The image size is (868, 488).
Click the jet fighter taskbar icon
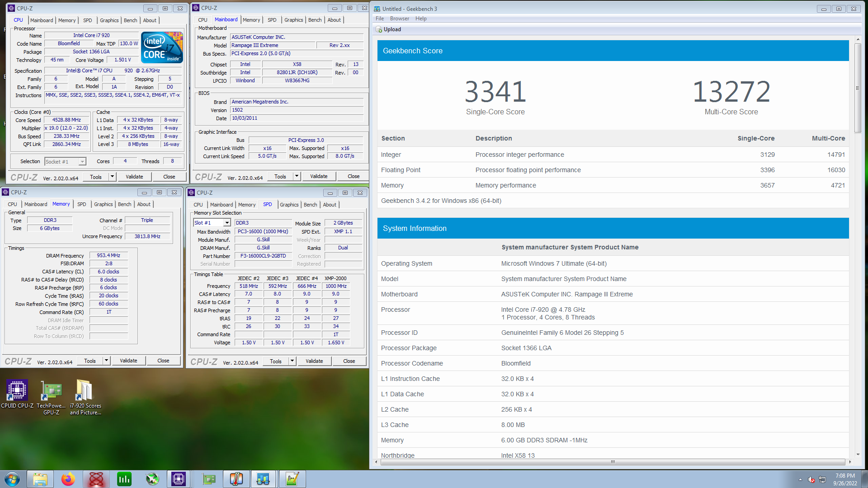pos(152,479)
